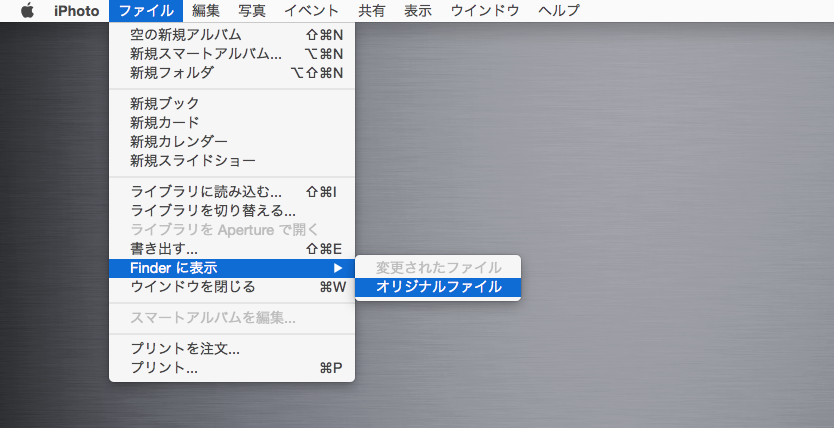The width and height of the screenshot is (834, 428).
Task: Select 新規カード
Action: click(x=232, y=122)
